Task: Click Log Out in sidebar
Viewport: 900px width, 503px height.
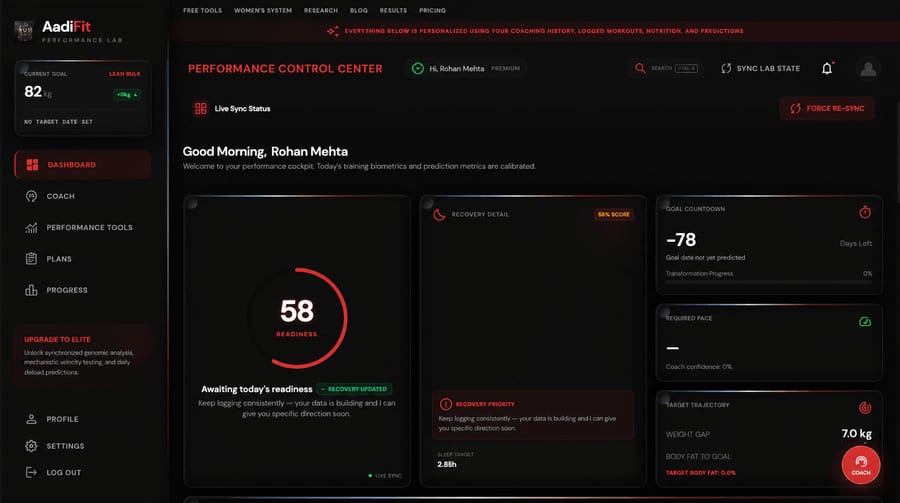Action: [x=83, y=473]
